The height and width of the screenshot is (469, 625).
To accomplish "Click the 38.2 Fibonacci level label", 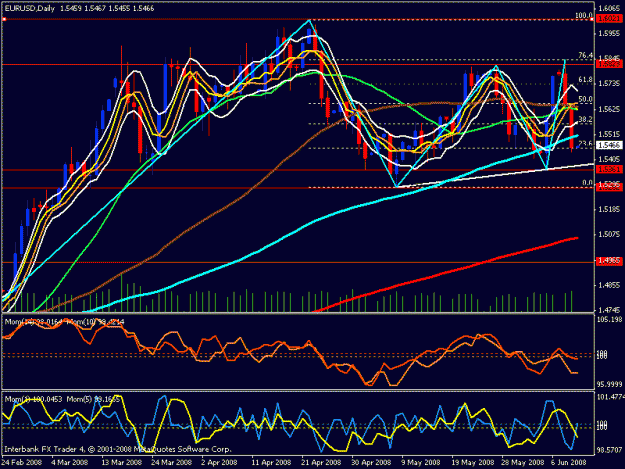I will coord(585,120).
